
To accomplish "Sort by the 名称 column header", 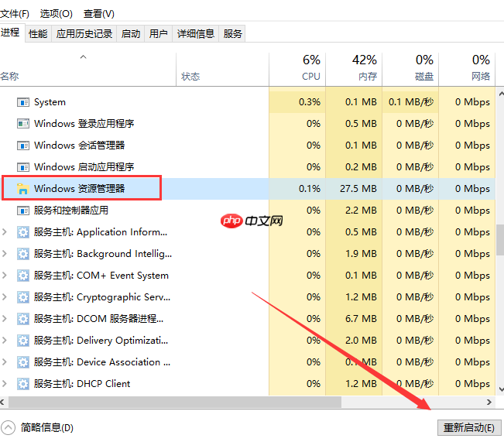I will click(87, 70).
